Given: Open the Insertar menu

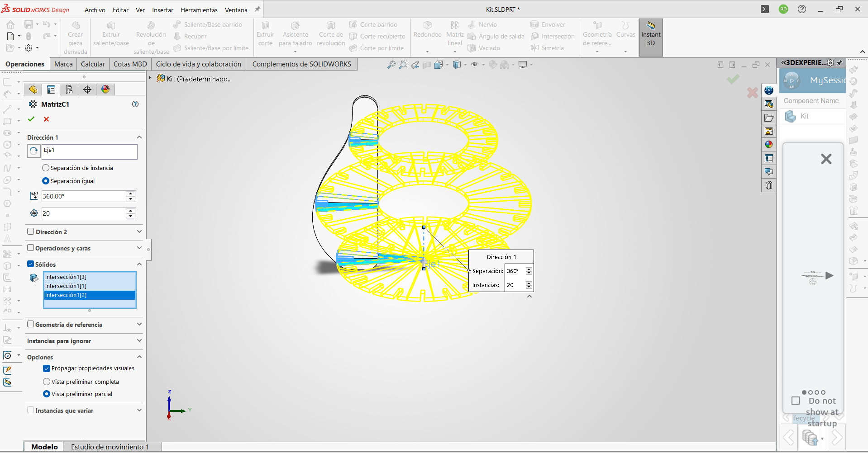Looking at the screenshot, I should tap(163, 10).
